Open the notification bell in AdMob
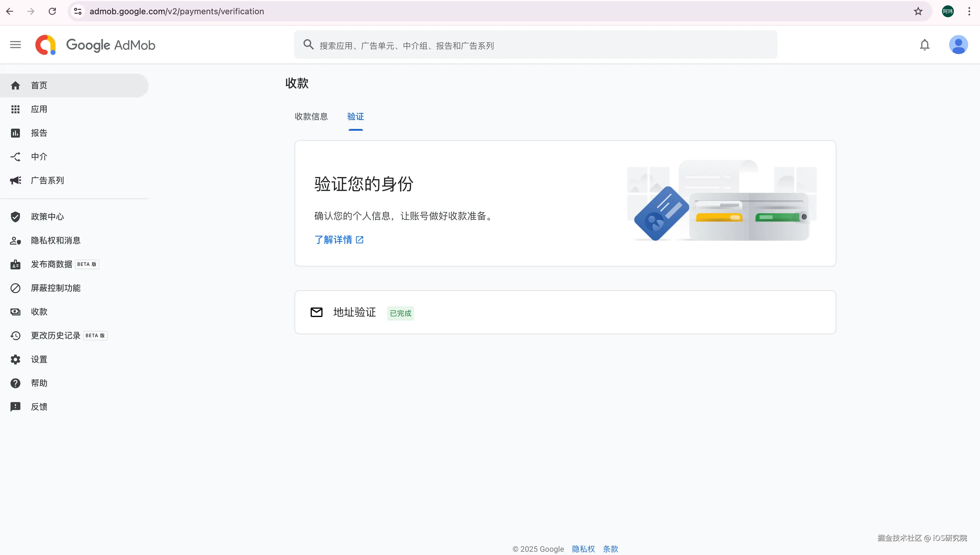 point(925,45)
